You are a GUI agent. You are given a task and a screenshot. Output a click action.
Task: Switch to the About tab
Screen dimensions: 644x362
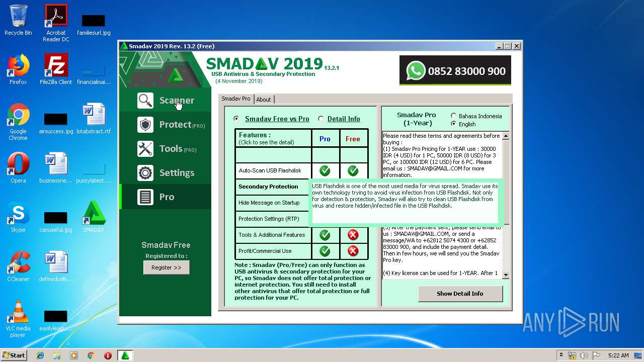tap(264, 100)
